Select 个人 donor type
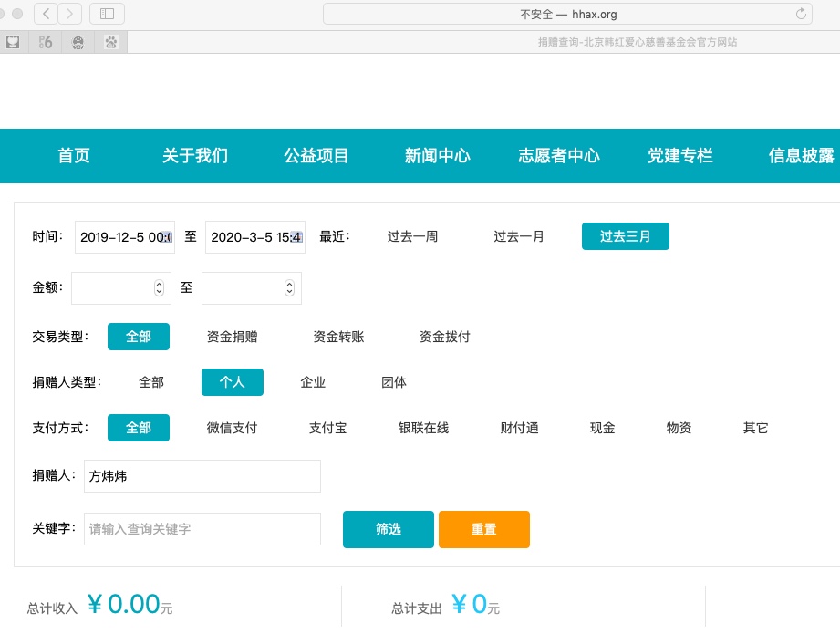840x644 pixels. pyautogui.click(x=233, y=382)
